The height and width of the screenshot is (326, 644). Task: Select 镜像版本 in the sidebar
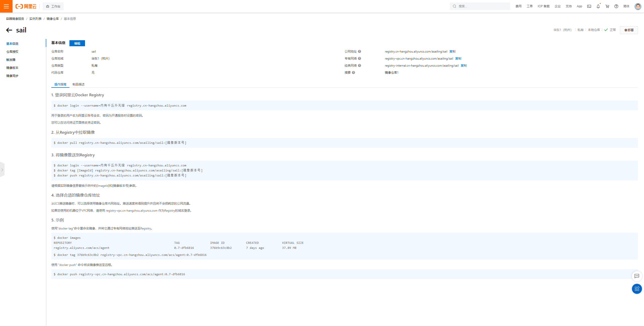pos(12,68)
